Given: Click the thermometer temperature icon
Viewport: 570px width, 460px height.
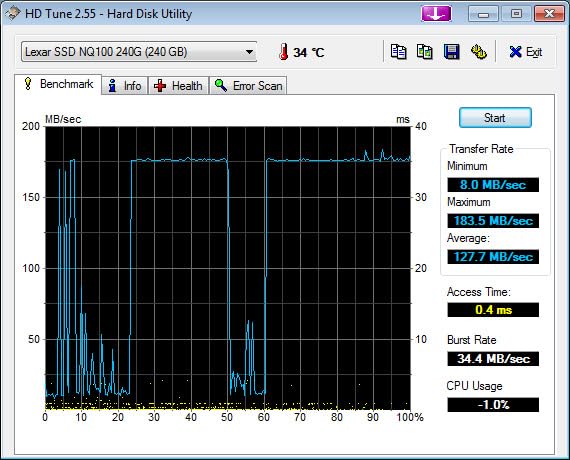Looking at the screenshot, I should tap(284, 52).
